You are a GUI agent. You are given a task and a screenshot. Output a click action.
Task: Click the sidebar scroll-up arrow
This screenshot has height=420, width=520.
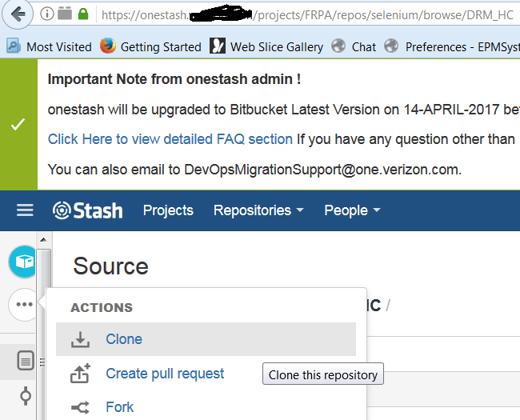43,239
